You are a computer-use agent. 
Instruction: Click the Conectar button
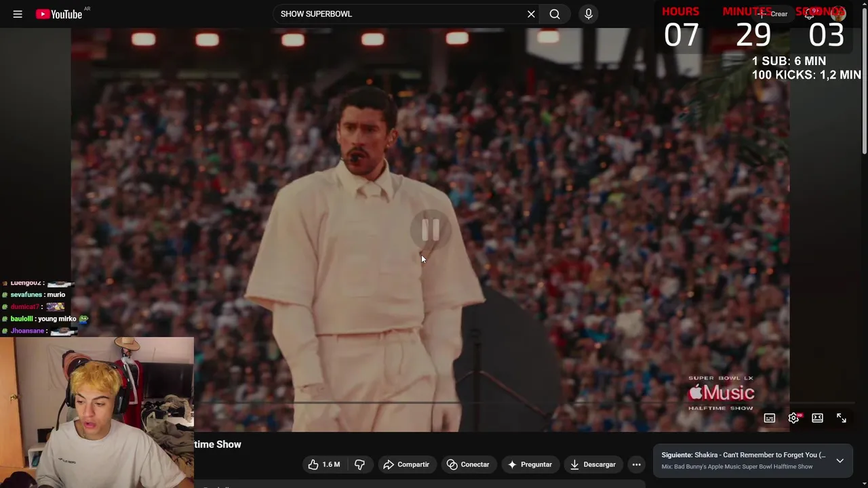tap(468, 464)
